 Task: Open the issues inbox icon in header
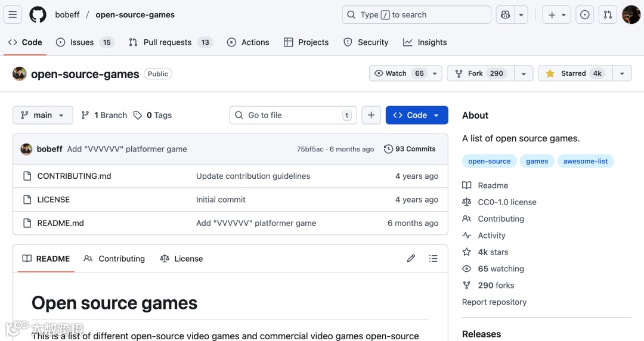(x=584, y=15)
